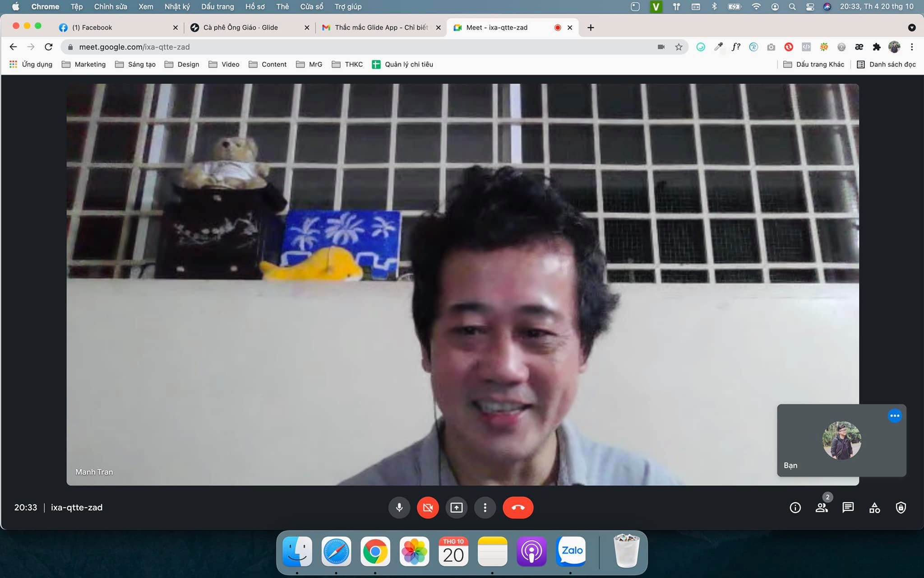The image size is (924, 578).
Task: Open the Chrome three-dot menu
Action: 912,47
